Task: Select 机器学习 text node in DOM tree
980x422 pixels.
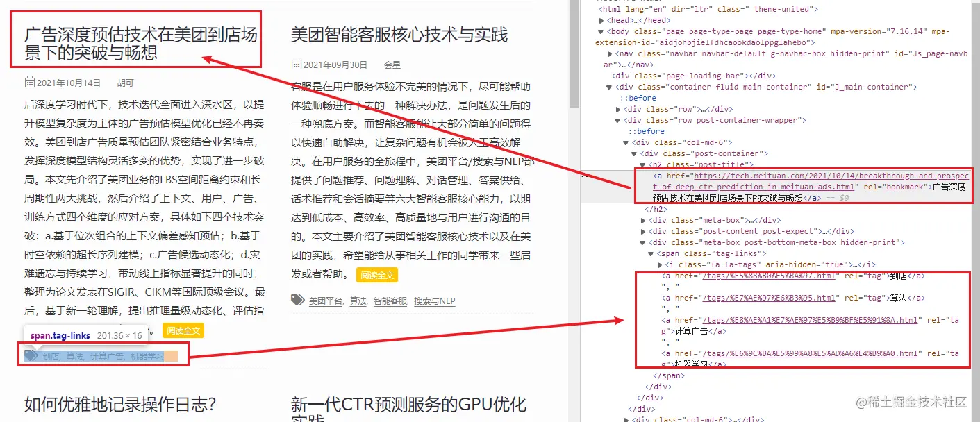Action: (692, 364)
